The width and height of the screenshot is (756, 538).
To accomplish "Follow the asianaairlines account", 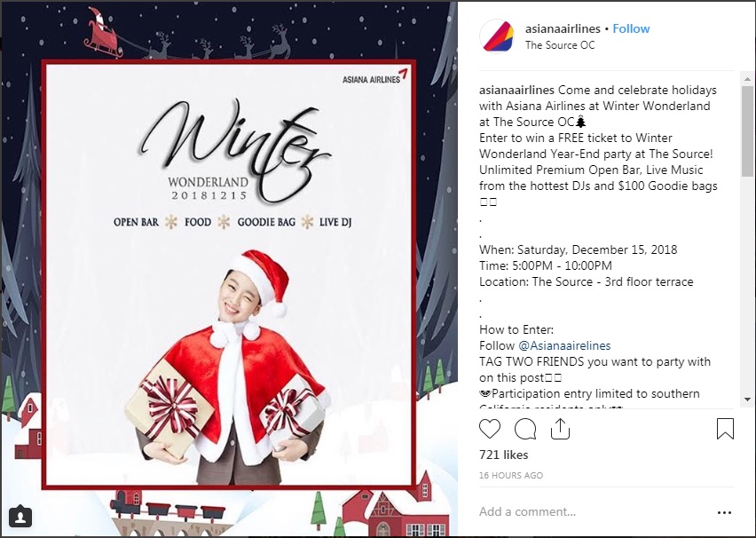I will tap(631, 28).
